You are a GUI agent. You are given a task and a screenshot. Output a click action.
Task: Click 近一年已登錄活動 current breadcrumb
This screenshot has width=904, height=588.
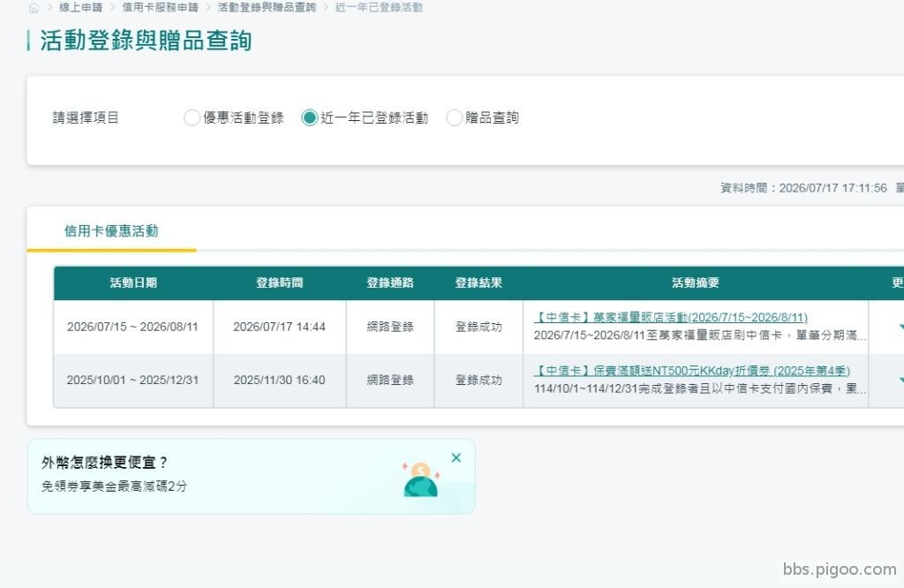coord(379,7)
